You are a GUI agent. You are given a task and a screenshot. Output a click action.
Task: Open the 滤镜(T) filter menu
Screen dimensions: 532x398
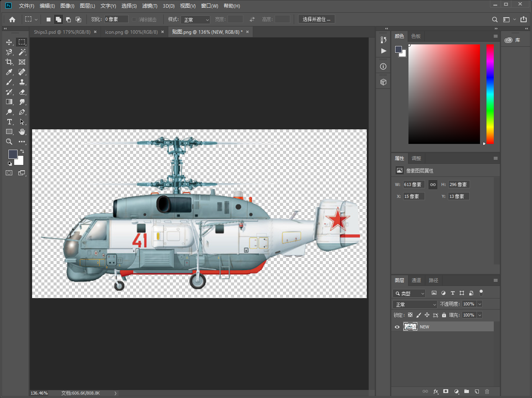point(150,6)
